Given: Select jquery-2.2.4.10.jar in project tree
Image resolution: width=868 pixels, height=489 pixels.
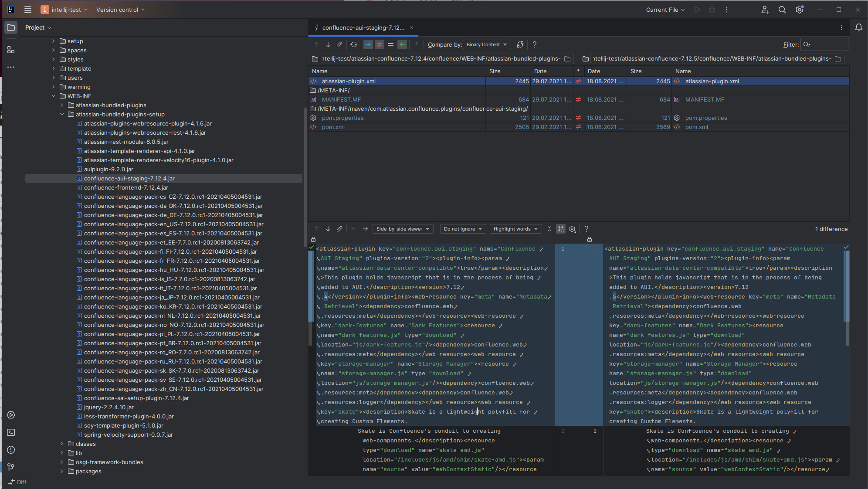Looking at the screenshot, I should click(108, 407).
